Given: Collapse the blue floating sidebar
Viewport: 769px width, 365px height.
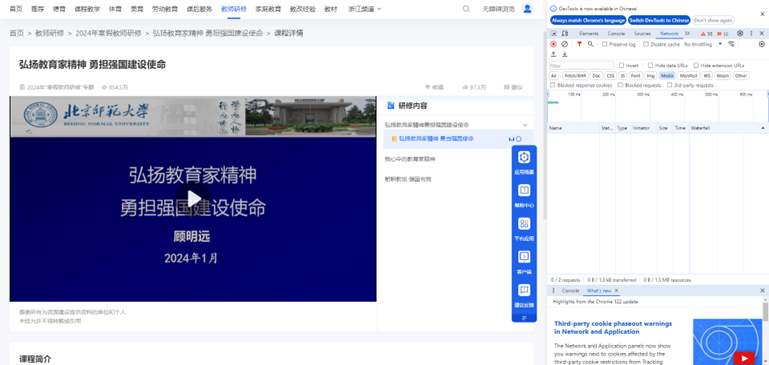Looking at the screenshot, I should click(524, 318).
